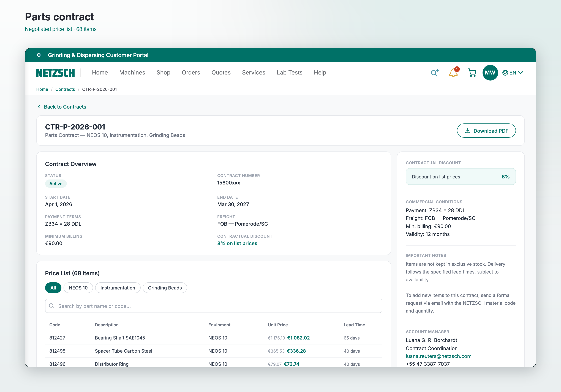Screen dimensions: 561x392
Task: Click the Mar 30, 2027 end date
Action: click(x=233, y=204)
